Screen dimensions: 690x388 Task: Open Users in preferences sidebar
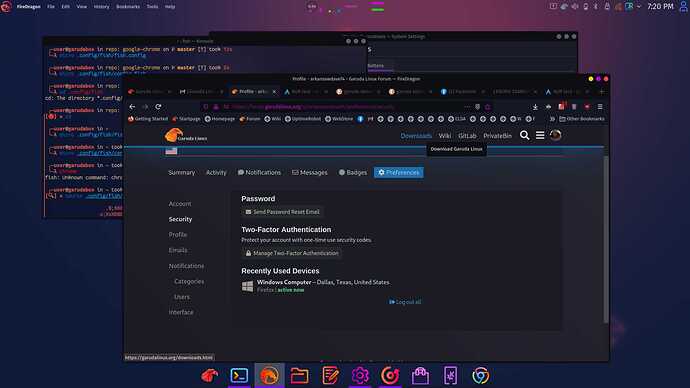tap(182, 297)
